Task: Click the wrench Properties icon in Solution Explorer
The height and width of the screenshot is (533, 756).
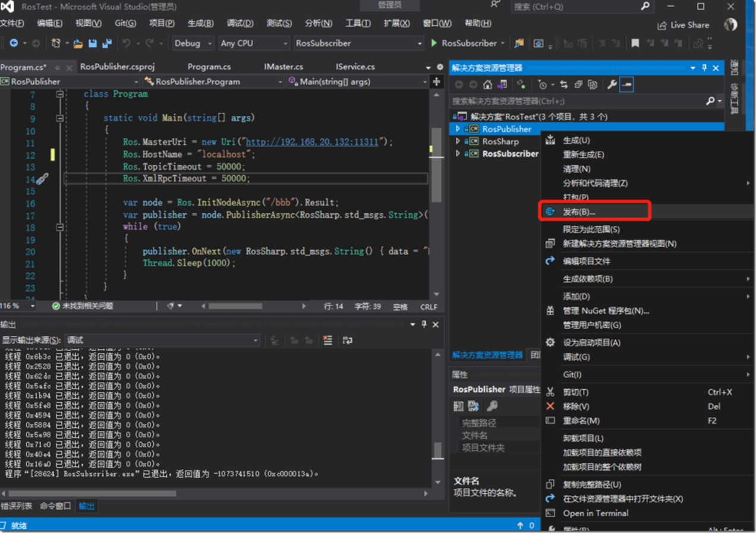Action: (x=612, y=85)
